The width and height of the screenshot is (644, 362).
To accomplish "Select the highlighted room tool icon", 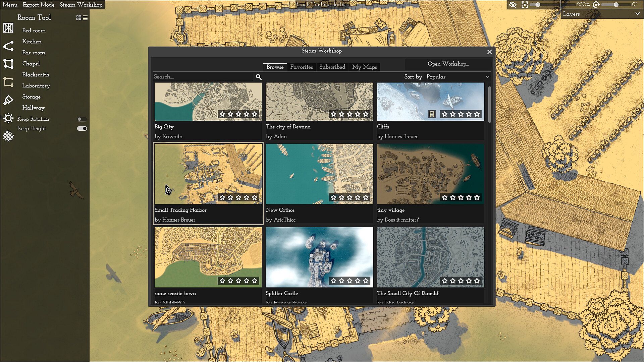I will tap(8, 82).
